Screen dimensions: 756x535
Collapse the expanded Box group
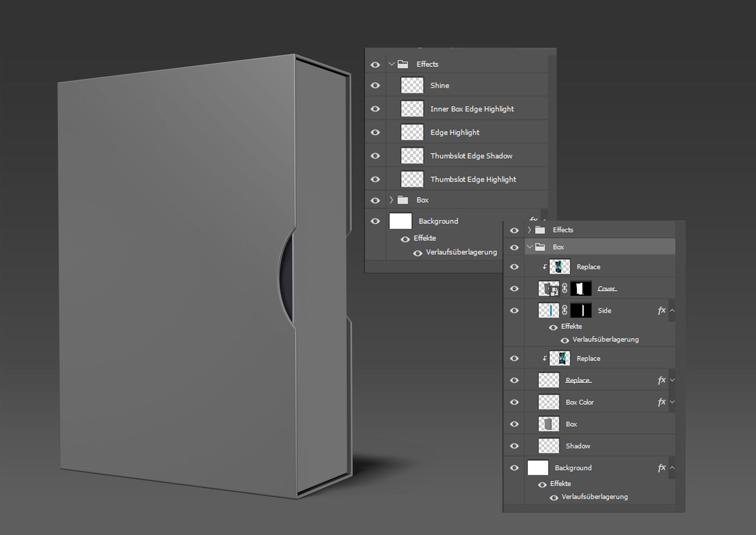point(529,247)
